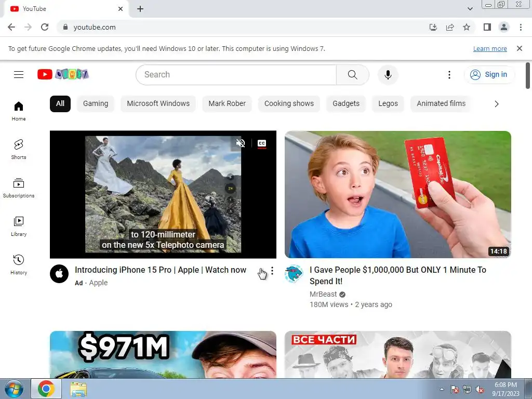Open Subscriptions in the sidebar
532x399 pixels.
pos(19,188)
